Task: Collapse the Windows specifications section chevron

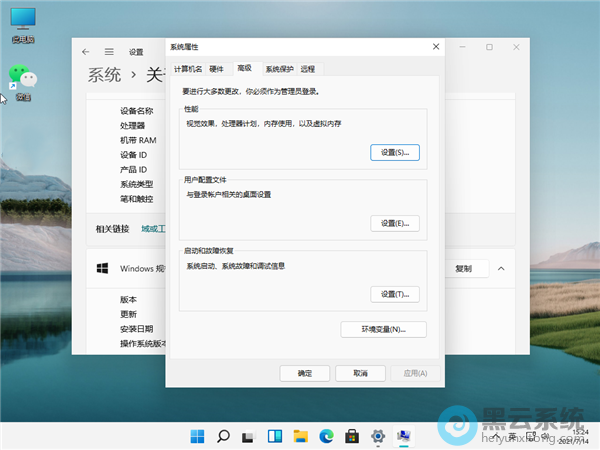Action: 501,269
